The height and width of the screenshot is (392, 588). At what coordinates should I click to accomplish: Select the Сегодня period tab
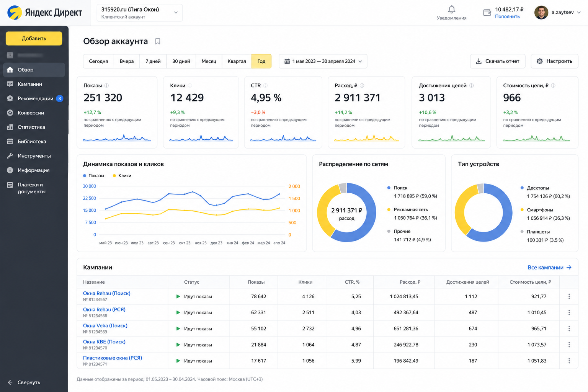pos(98,61)
